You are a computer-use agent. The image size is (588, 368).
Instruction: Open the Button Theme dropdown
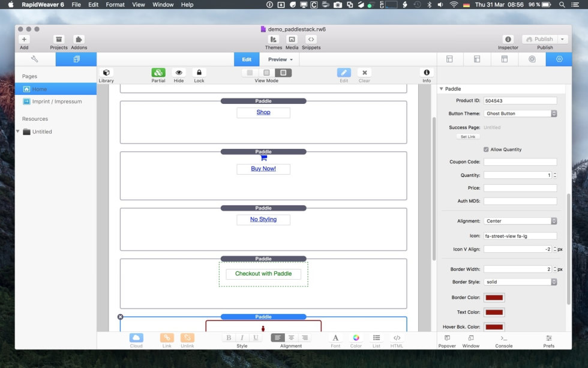tap(520, 113)
